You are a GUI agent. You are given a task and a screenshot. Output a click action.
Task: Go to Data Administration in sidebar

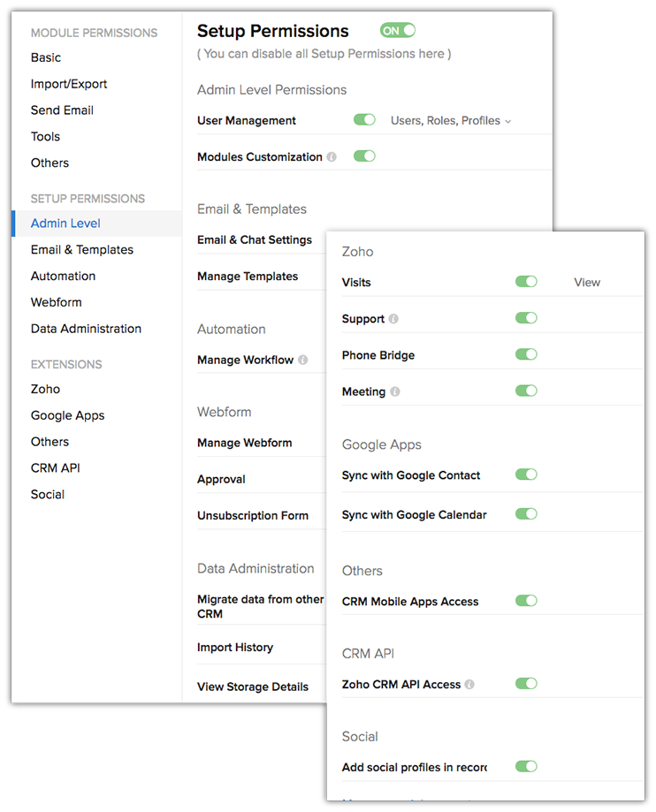(86, 329)
